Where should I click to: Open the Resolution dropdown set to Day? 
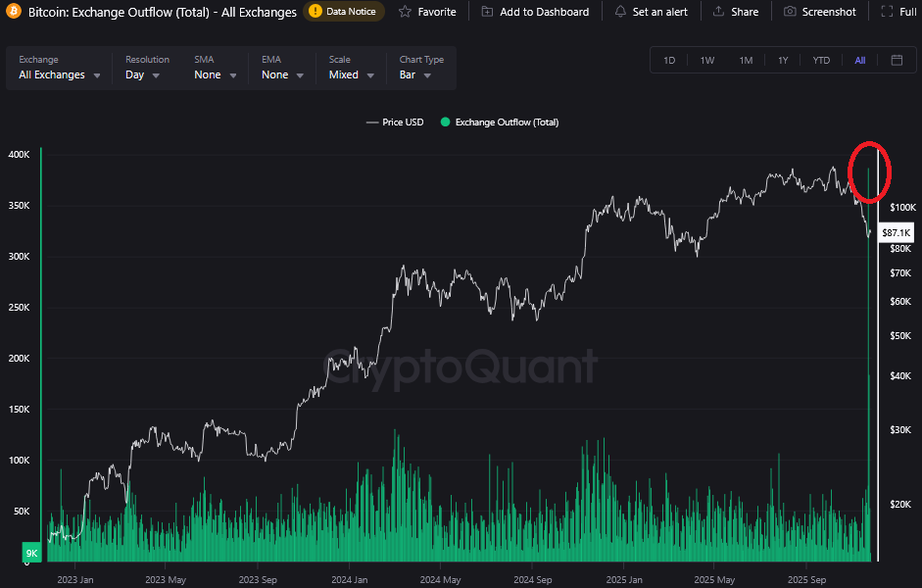[143, 74]
